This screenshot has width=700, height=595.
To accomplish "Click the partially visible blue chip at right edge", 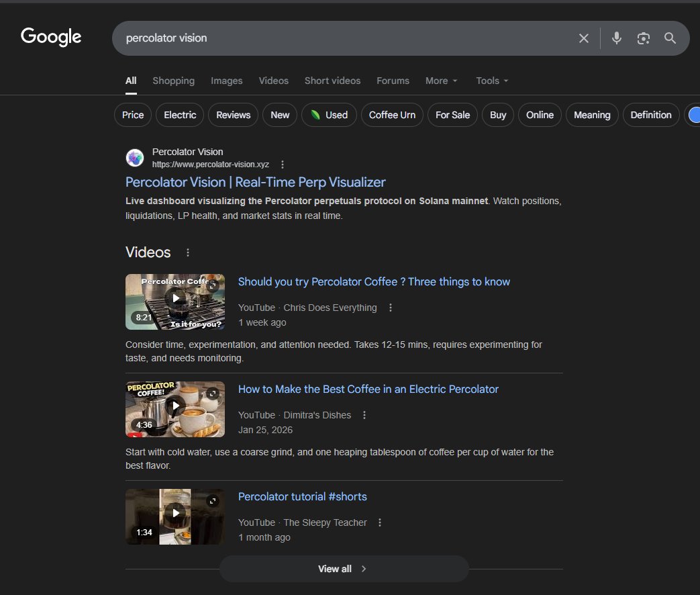I will [x=693, y=116].
